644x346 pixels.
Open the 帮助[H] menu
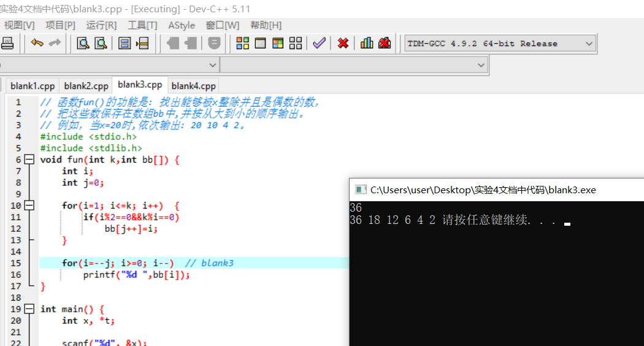click(x=266, y=26)
